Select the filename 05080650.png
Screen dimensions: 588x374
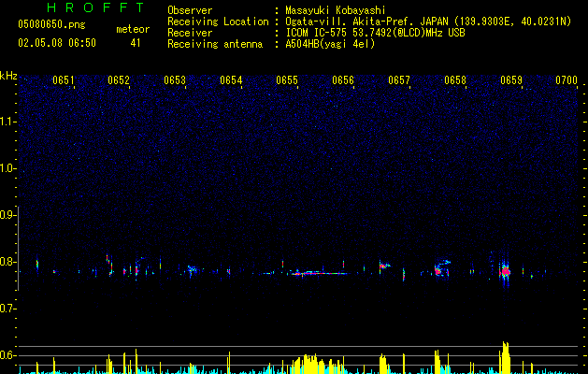coord(51,24)
